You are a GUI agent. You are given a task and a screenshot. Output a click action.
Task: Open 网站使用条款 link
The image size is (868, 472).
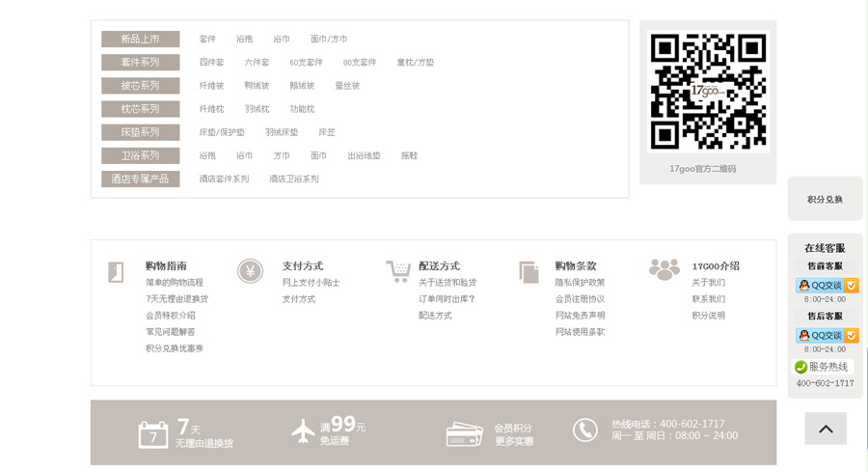coord(581,332)
